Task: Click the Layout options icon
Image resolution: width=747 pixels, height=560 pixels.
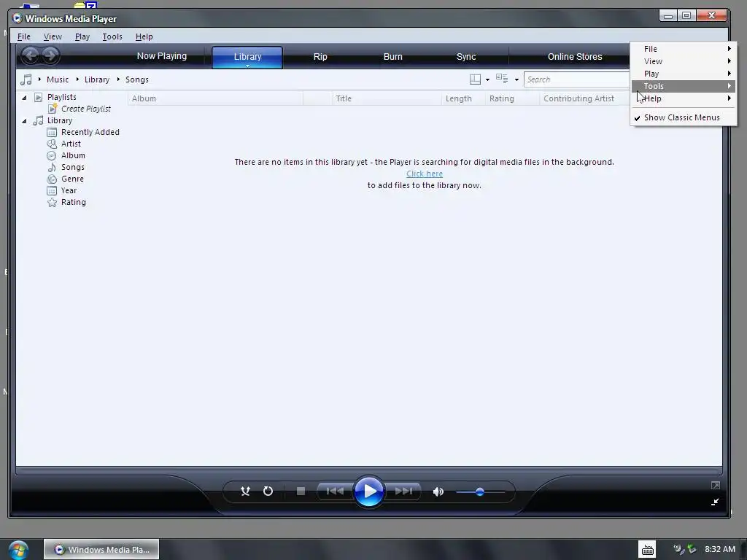Action: (x=475, y=79)
